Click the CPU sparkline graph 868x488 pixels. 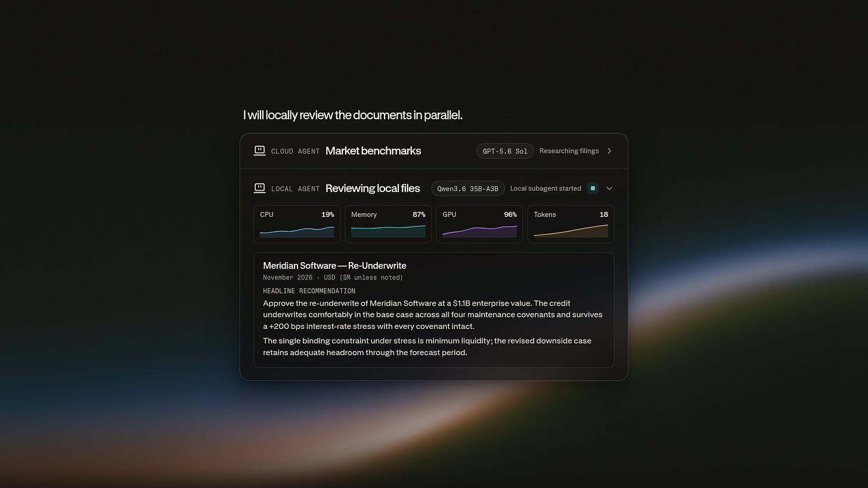(297, 232)
